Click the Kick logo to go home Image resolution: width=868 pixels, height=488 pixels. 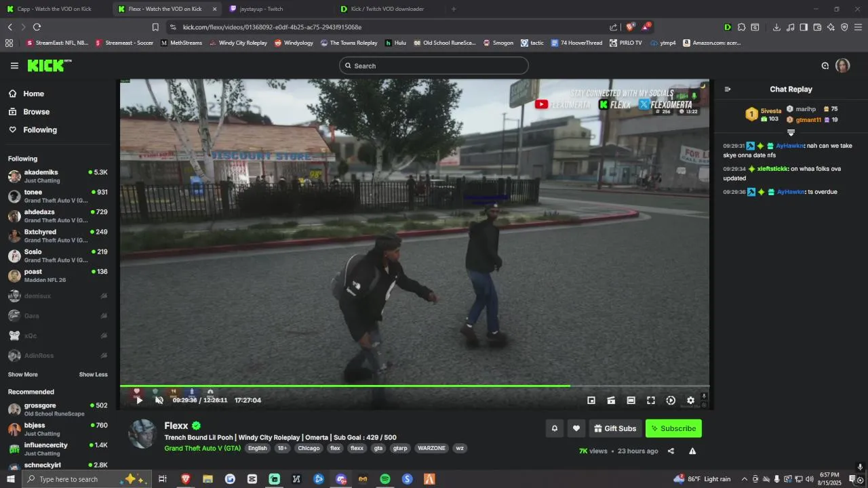(x=49, y=66)
